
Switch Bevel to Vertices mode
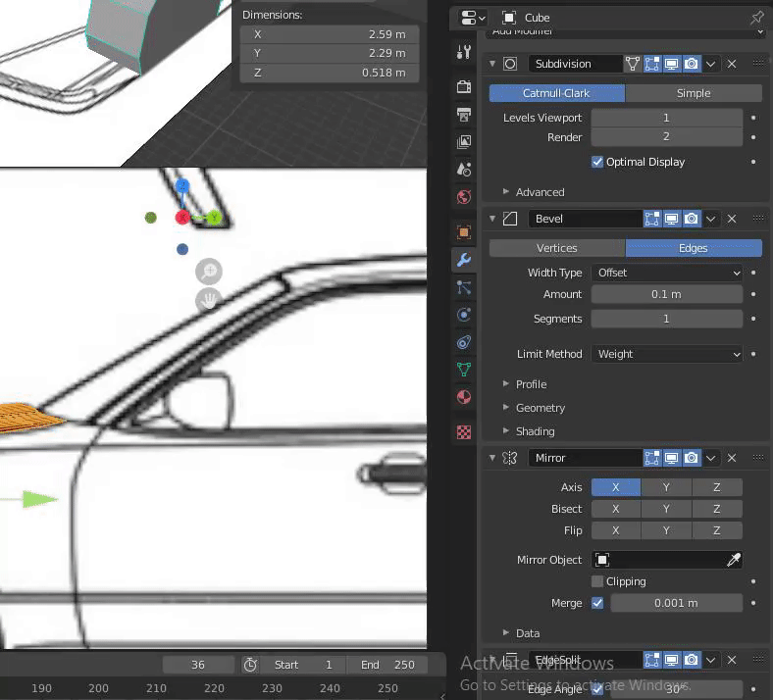pos(557,248)
